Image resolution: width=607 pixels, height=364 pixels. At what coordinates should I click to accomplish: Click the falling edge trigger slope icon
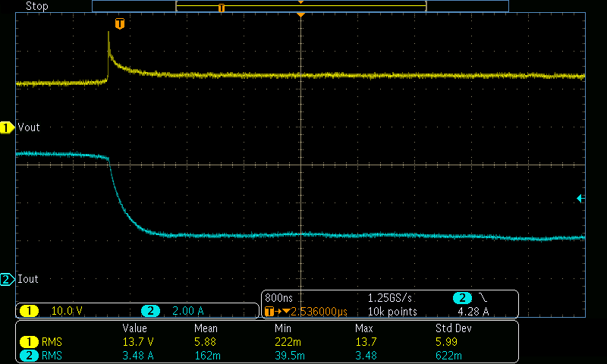483,297
